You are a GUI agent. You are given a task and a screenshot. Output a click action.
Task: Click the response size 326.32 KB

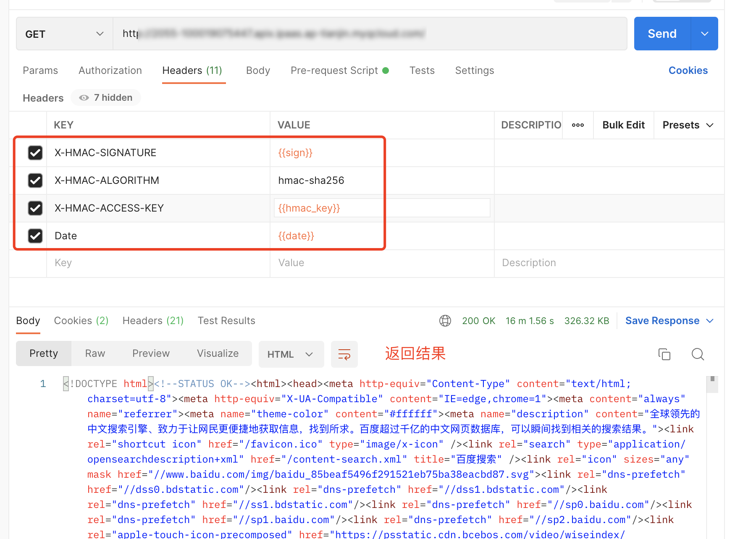coord(587,321)
